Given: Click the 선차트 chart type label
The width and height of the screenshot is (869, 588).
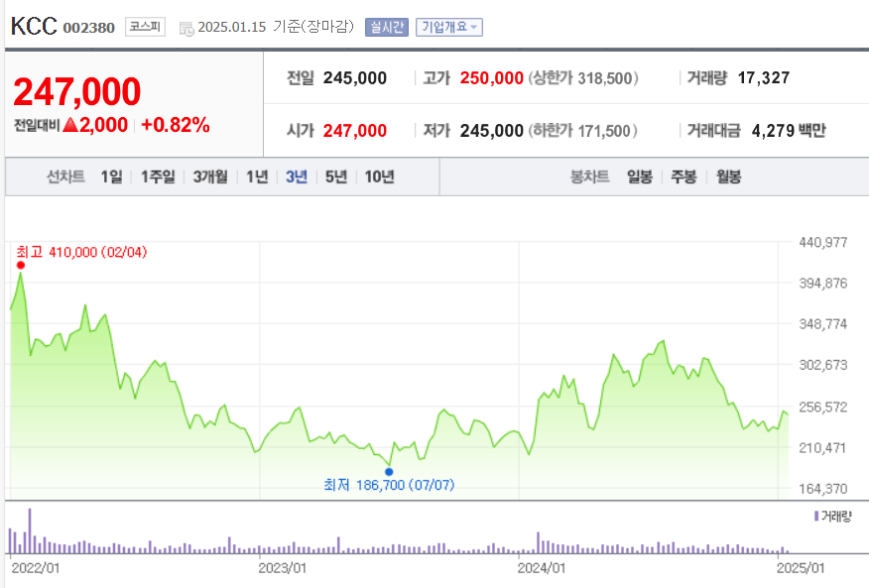Looking at the screenshot, I should 64,176.
